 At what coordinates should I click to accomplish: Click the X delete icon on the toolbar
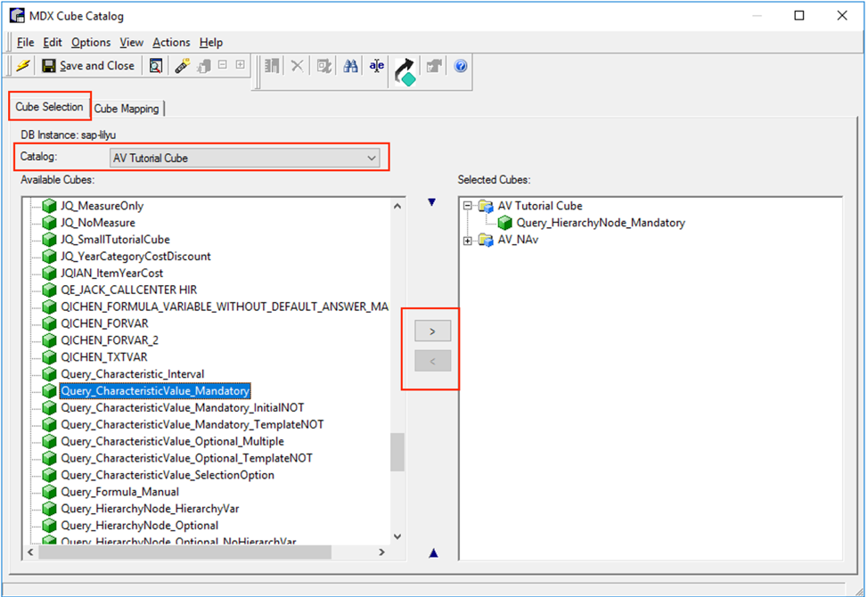(298, 65)
